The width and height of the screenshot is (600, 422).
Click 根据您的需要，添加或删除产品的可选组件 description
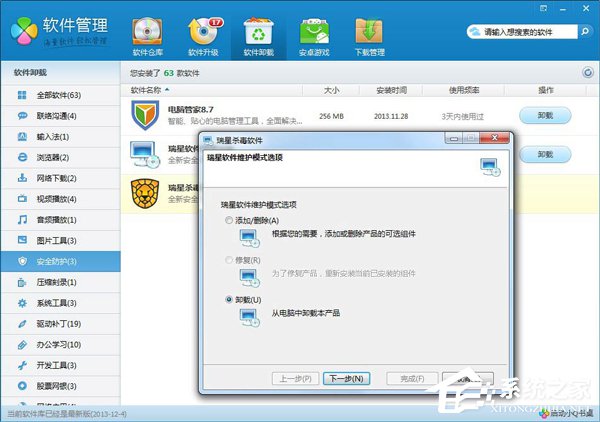pos(344,234)
